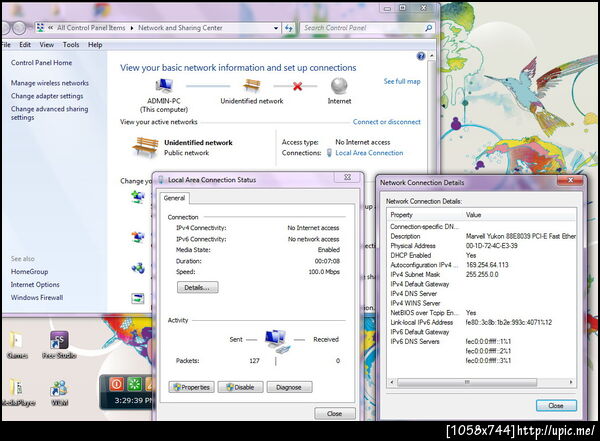600x441 pixels.
Task: Click the troubleshoot problems icon in list
Action: tap(138, 298)
